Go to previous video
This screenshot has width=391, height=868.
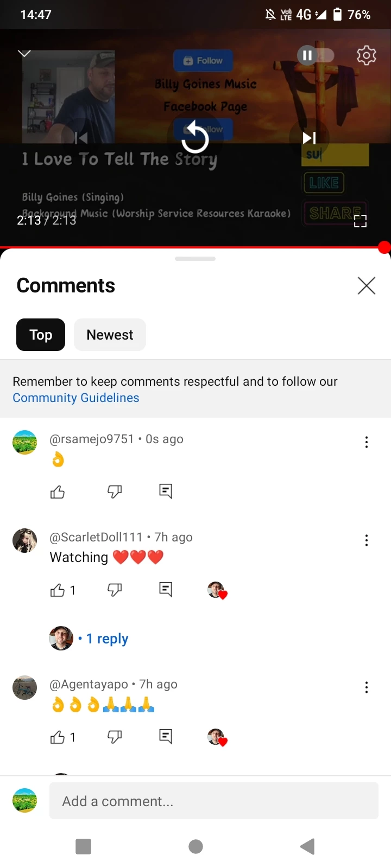click(81, 138)
